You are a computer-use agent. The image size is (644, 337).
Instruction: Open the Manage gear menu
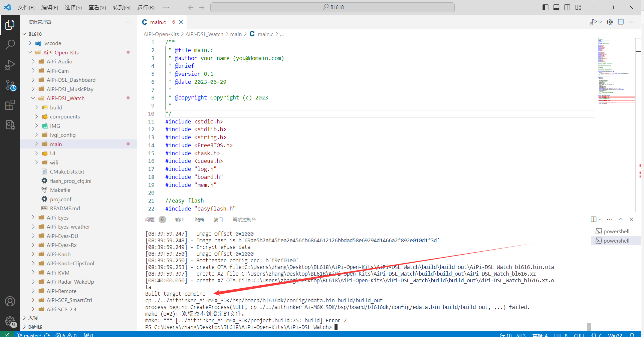(x=10, y=322)
